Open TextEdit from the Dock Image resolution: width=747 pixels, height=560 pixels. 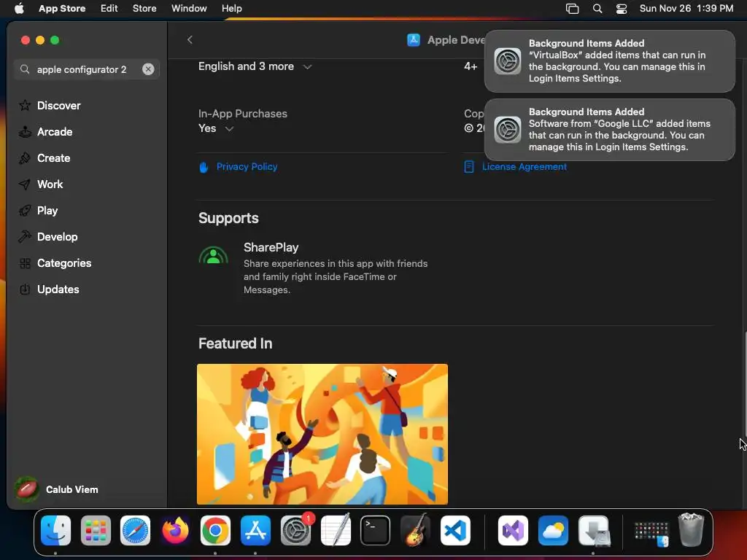click(x=336, y=529)
